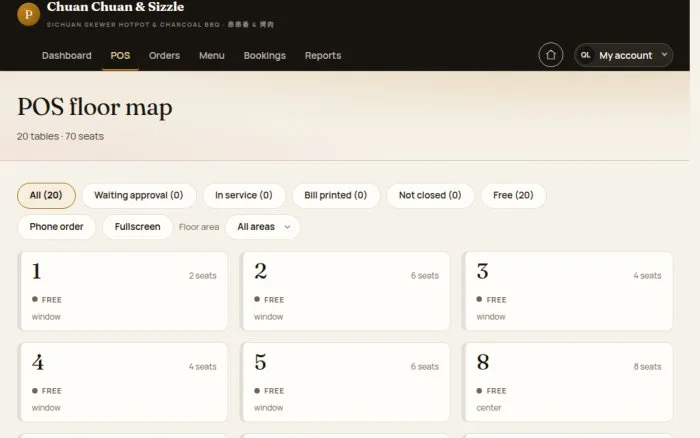Screen dimensions: 700x438
Task: Expand the My account chevron
Action: point(664,54)
